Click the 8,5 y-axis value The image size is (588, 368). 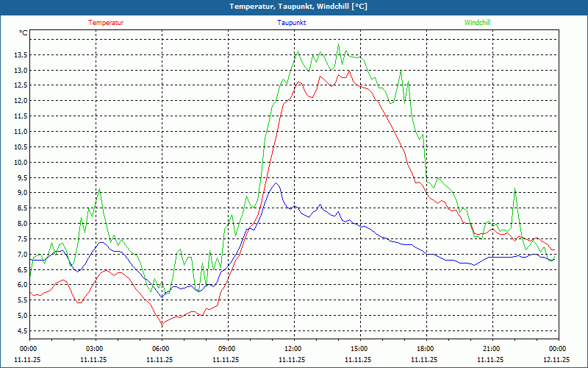(x=22, y=208)
